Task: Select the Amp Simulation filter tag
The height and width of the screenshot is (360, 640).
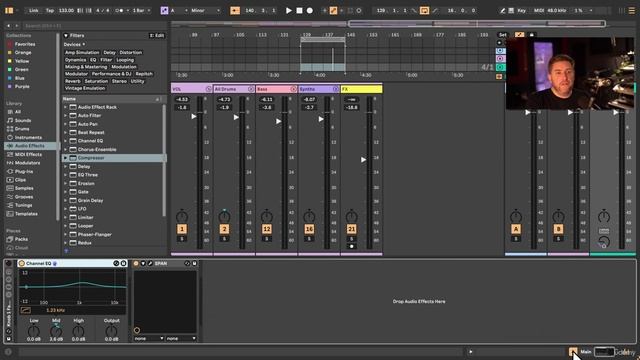Action: pos(82,52)
